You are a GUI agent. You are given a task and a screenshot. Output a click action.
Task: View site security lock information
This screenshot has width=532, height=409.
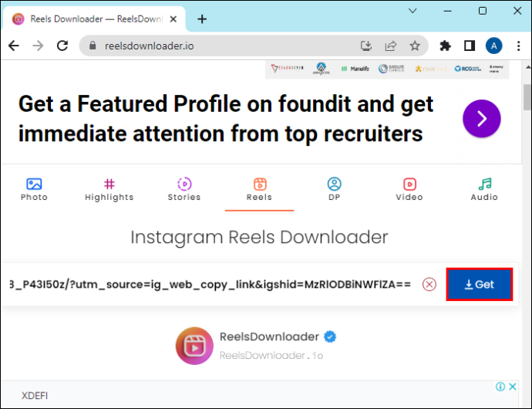point(93,46)
